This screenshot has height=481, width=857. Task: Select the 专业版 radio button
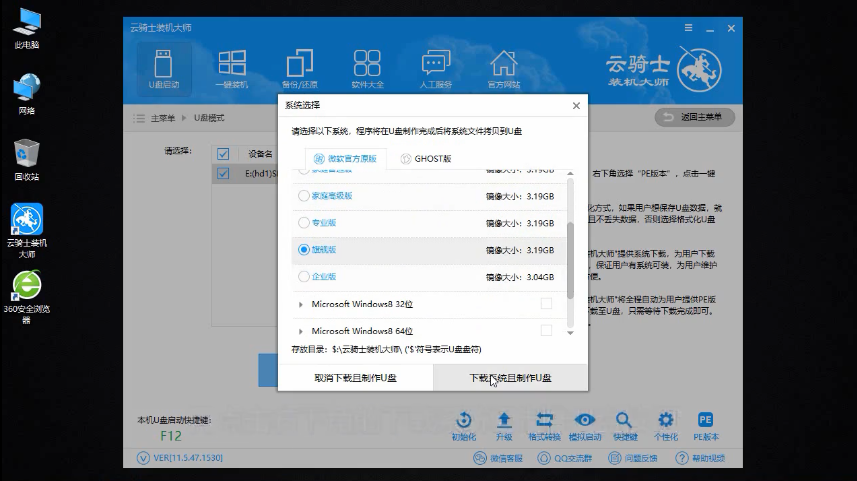click(x=303, y=222)
